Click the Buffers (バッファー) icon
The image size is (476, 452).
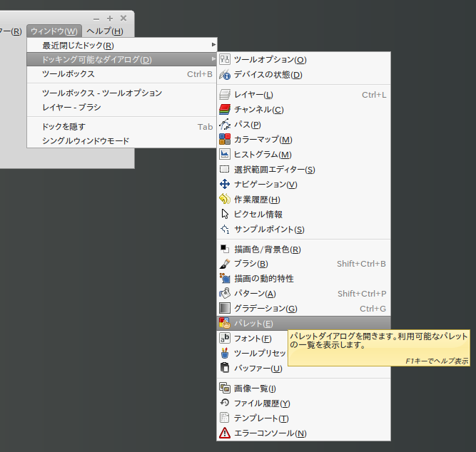coord(225,368)
